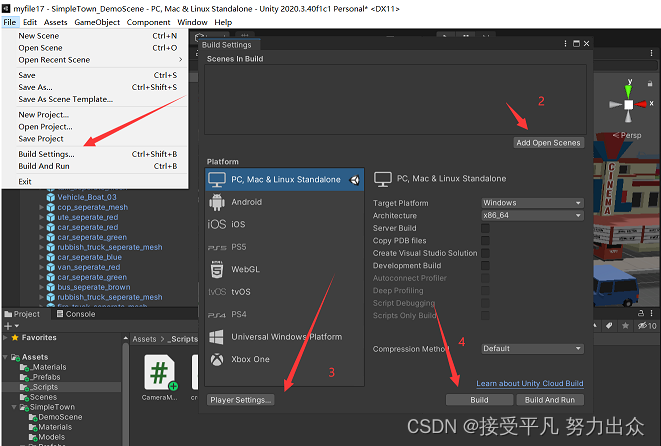Open the File menu

(x=10, y=22)
